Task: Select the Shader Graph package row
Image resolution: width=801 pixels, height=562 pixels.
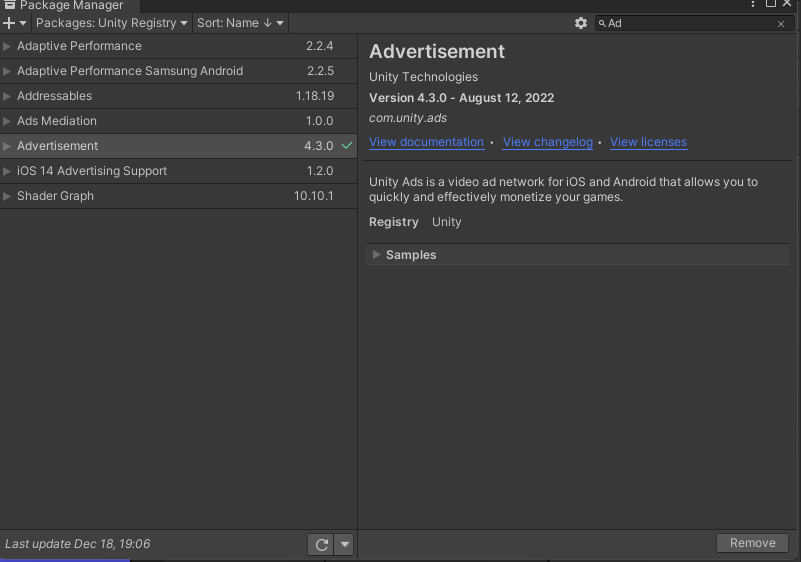Action: tap(178, 196)
